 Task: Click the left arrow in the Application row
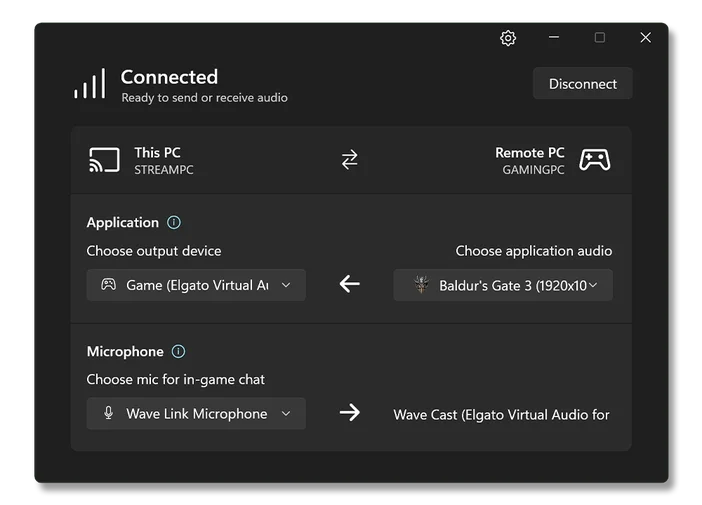coord(349,285)
